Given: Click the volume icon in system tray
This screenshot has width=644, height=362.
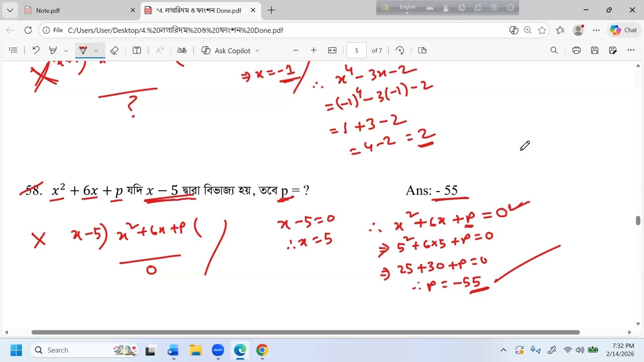Looking at the screenshot, I should pos(580,350).
